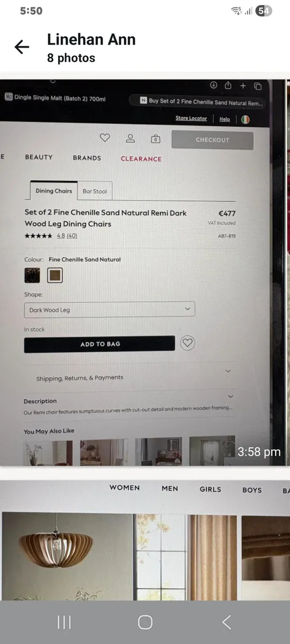Open the wishlist heart icon in header
The width and height of the screenshot is (290, 644).
105,138
